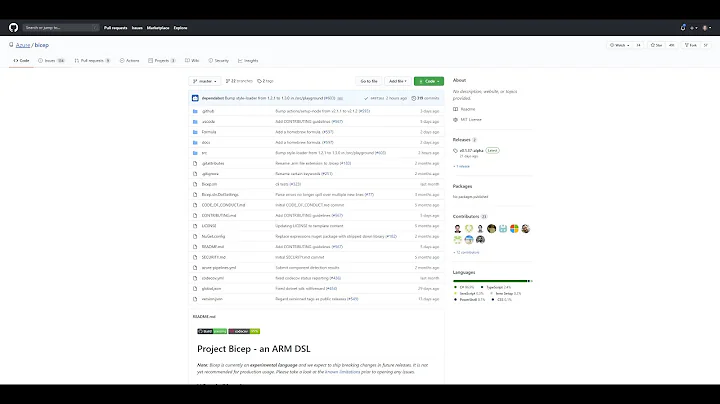
Task: Switch to the Actions tab
Action: (x=129, y=61)
